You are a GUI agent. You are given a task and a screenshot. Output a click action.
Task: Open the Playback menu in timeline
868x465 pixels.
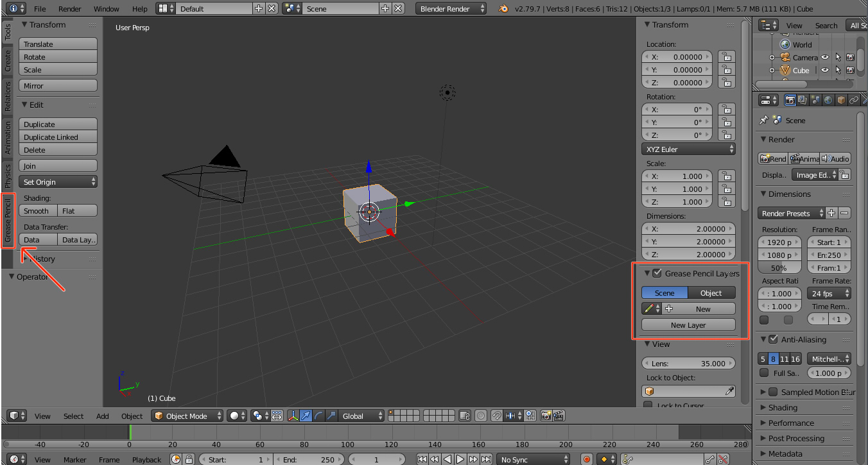(147, 459)
